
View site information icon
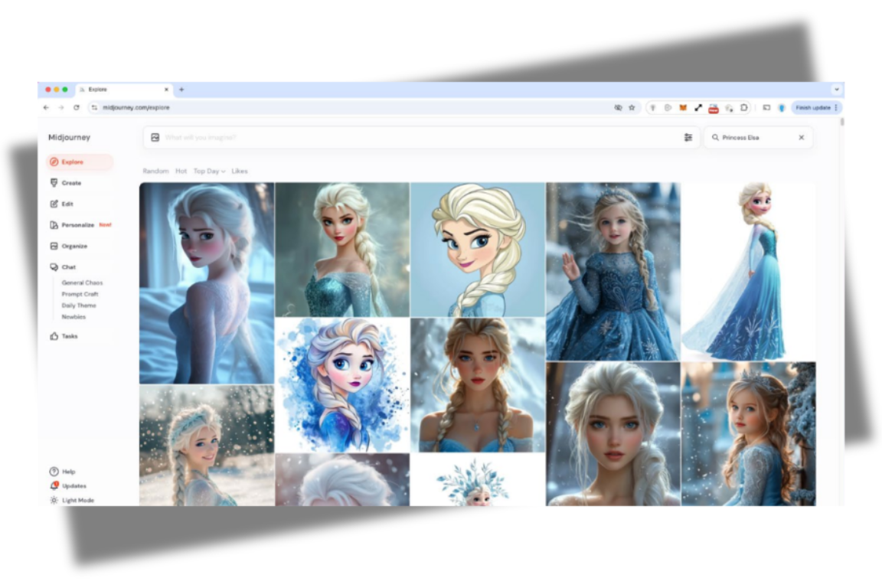pos(94,107)
